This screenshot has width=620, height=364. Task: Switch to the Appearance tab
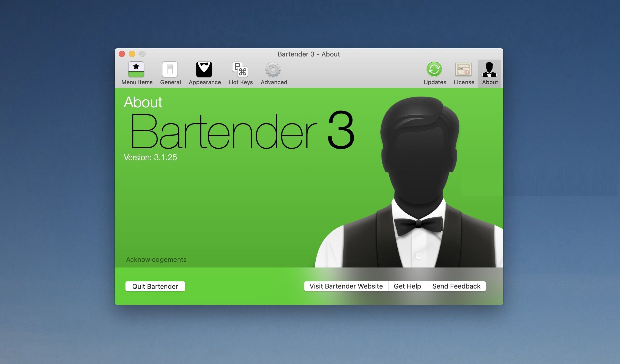[205, 73]
